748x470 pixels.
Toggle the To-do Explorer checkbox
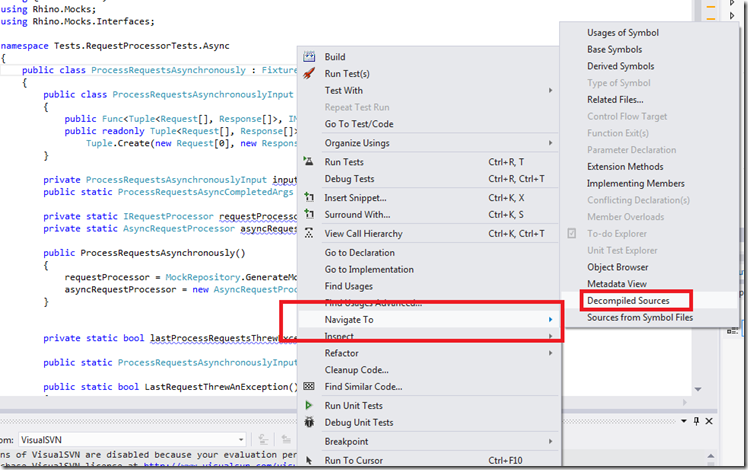point(571,233)
